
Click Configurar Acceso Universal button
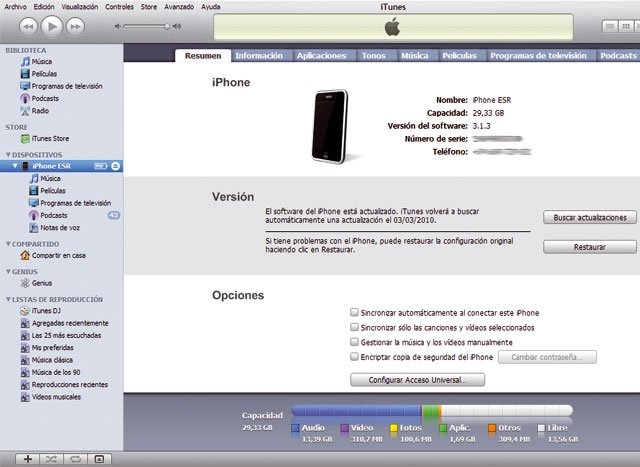pos(418,380)
